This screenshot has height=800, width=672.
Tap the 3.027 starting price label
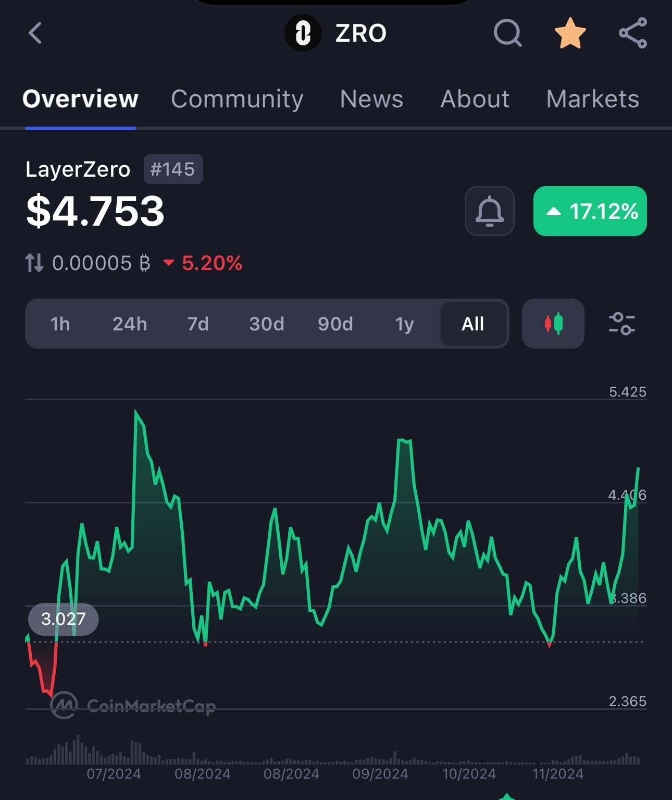pos(63,619)
